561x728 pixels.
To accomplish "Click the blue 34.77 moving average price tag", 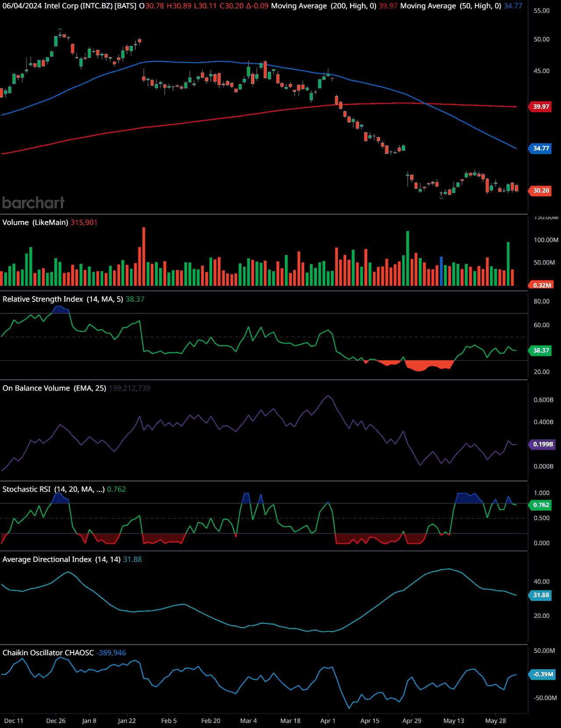I will [541, 149].
